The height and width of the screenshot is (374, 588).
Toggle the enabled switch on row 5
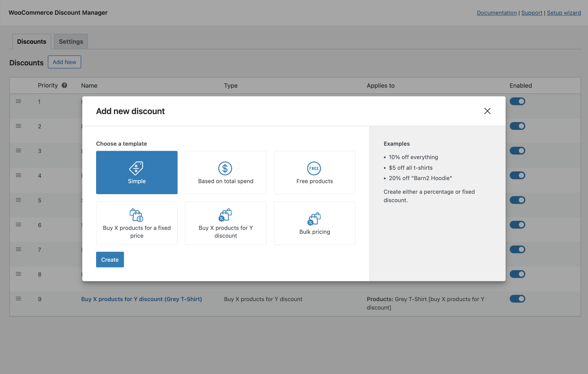517,200
